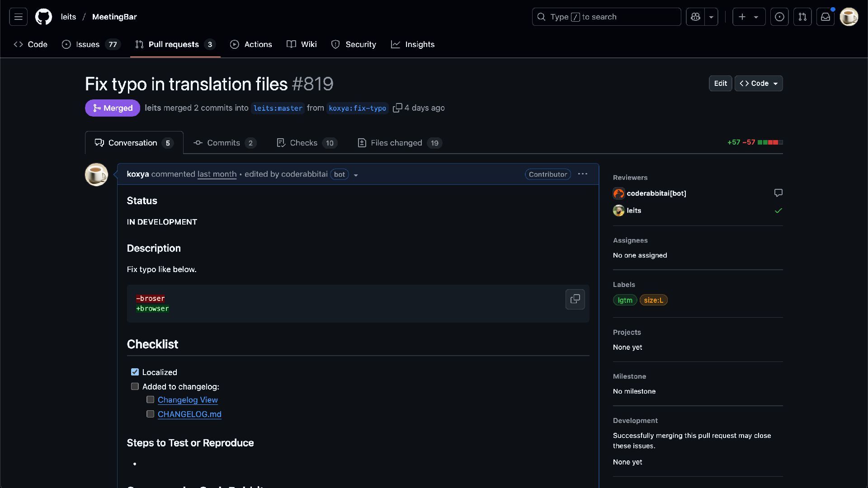Click the coderabbitai reviewer avatar
Viewport: 868px width, 488px height.
[x=618, y=193]
